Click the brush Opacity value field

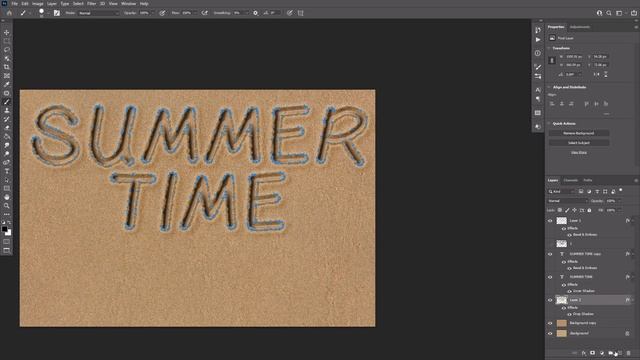click(x=144, y=13)
